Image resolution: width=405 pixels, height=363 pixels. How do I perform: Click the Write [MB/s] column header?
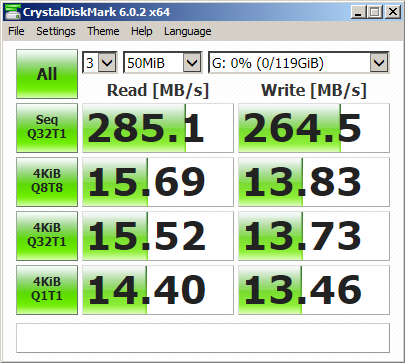[x=314, y=91]
